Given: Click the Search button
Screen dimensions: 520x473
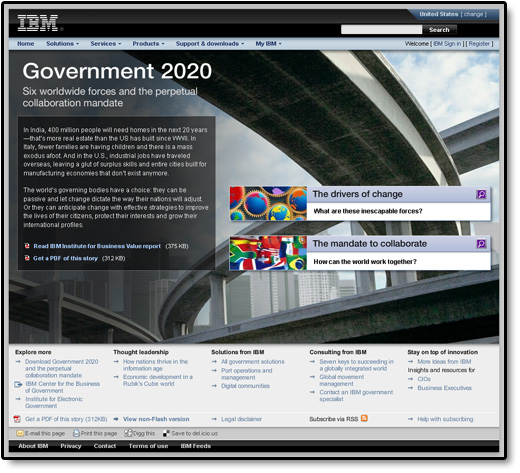Looking at the screenshot, I should [439, 30].
